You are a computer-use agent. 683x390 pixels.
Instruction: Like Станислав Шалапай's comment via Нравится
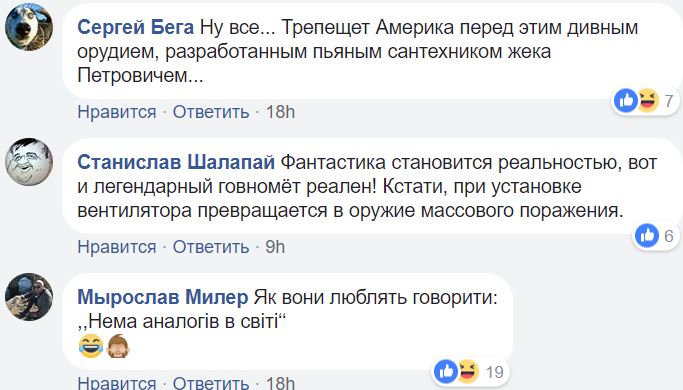pos(117,248)
